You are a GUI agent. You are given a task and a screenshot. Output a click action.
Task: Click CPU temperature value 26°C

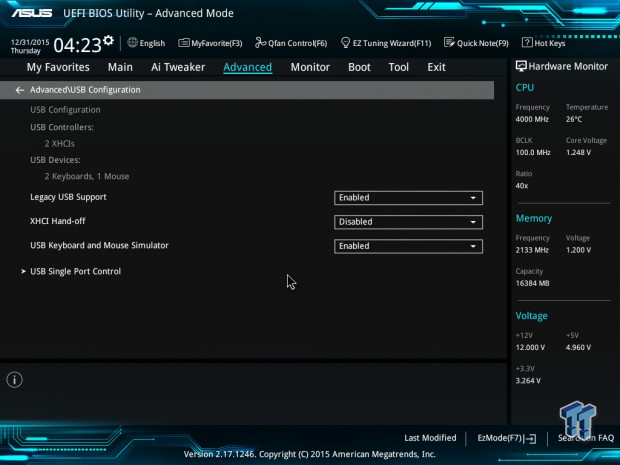(x=574, y=119)
